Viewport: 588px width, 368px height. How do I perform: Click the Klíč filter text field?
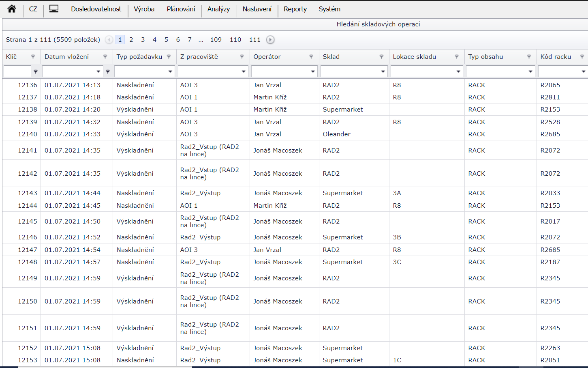coord(17,71)
